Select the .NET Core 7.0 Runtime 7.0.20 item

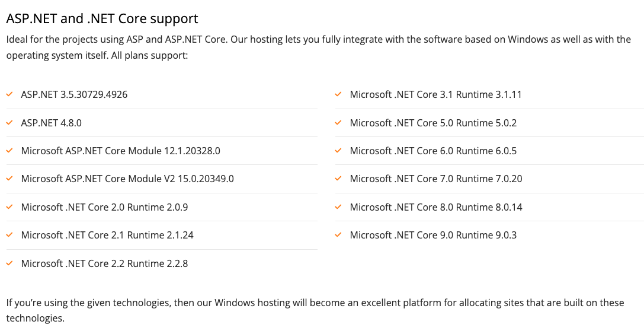[436, 179]
